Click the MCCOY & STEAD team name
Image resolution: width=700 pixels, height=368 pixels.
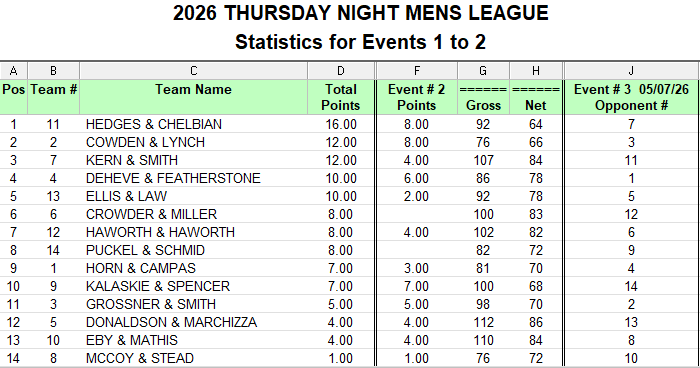(x=140, y=358)
